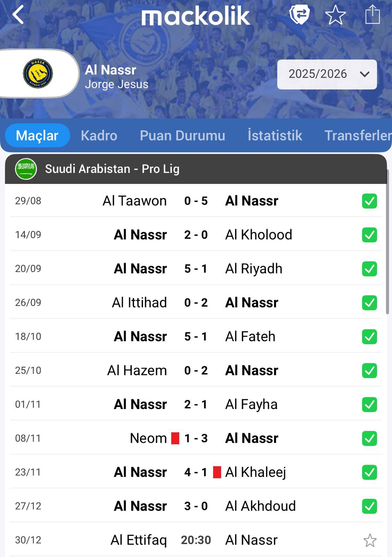Screen dimensions: 392x557
Task: Toggle checkmark for Al Akhdoud match
Action: pyautogui.click(x=369, y=506)
